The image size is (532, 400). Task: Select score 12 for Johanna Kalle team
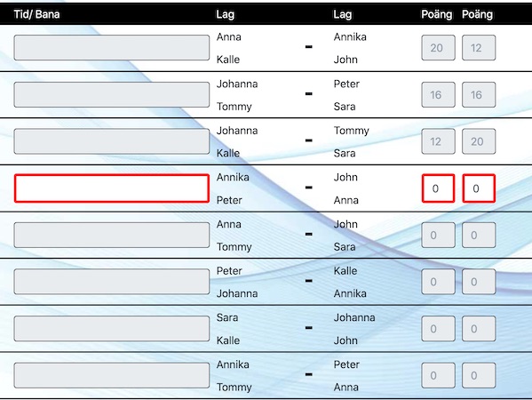pyautogui.click(x=438, y=141)
